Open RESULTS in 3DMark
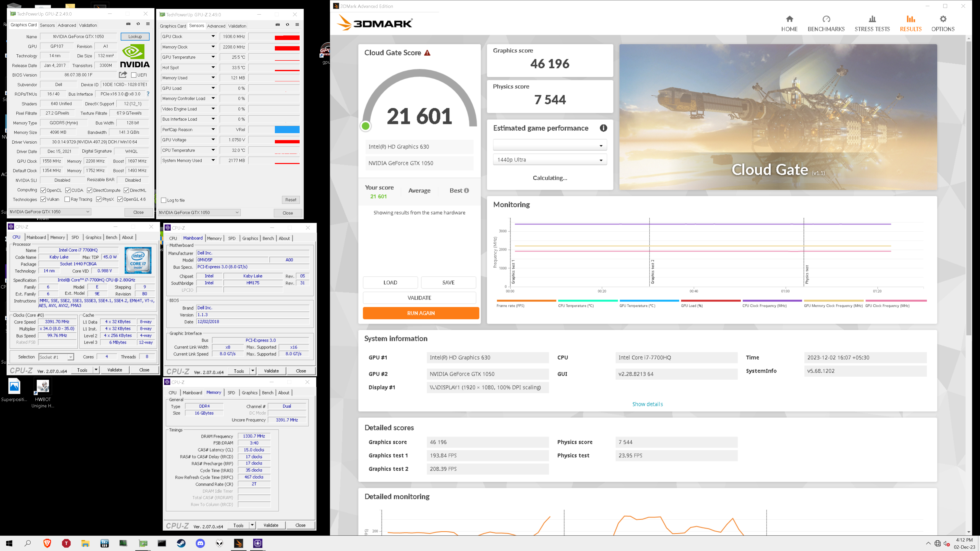 point(910,23)
